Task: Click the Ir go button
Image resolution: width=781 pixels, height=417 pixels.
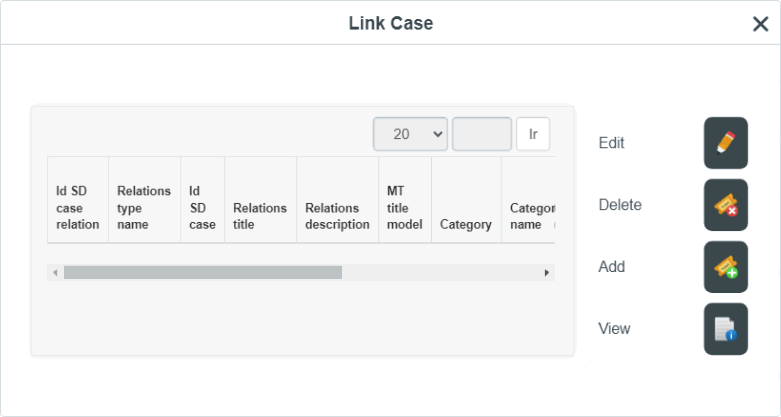Action: [x=533, y=134]
